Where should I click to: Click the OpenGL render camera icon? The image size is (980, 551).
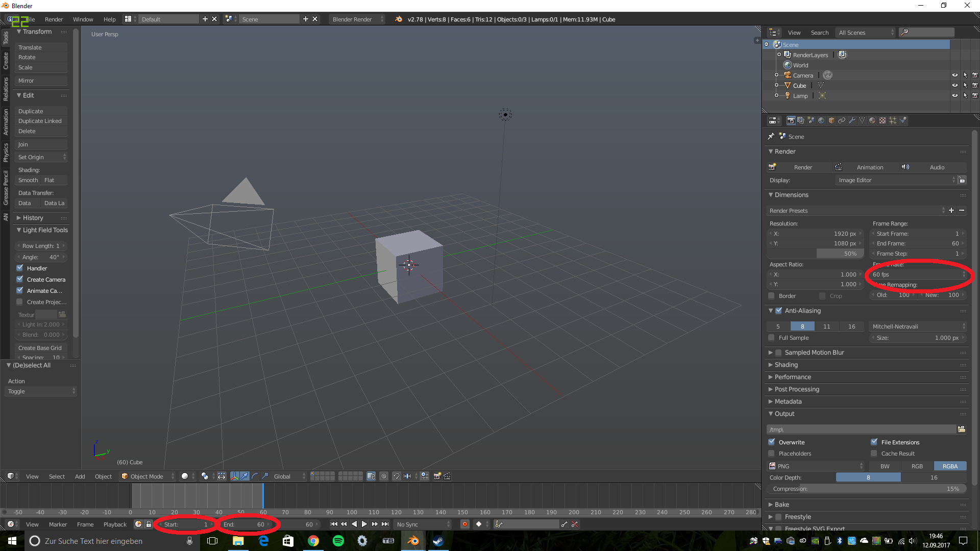click(x=437, y=476)
